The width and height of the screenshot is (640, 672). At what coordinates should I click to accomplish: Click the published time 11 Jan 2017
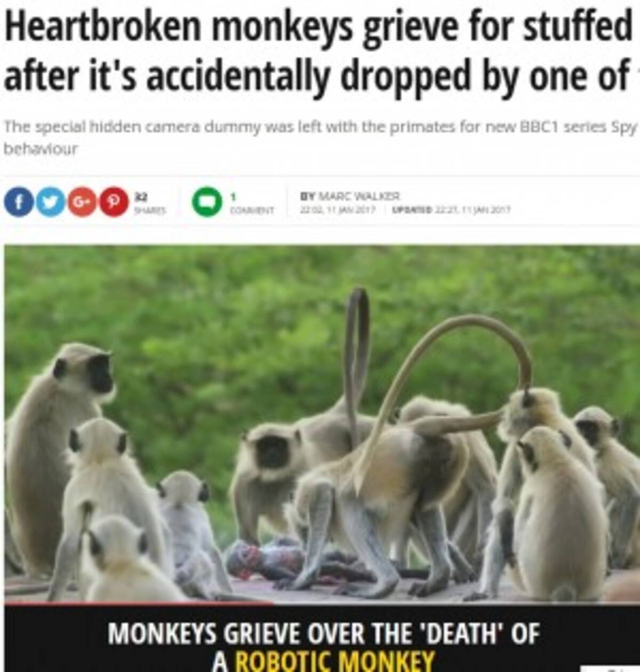click(x=338, y=210)
